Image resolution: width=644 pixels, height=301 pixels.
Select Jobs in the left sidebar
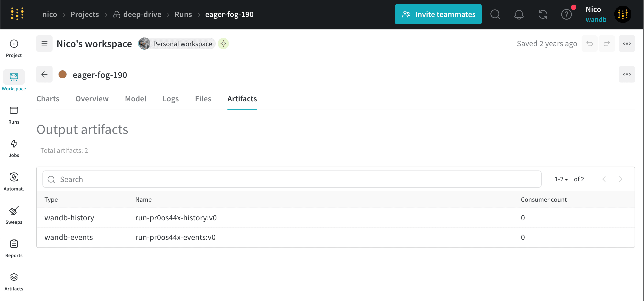[14, 148]
